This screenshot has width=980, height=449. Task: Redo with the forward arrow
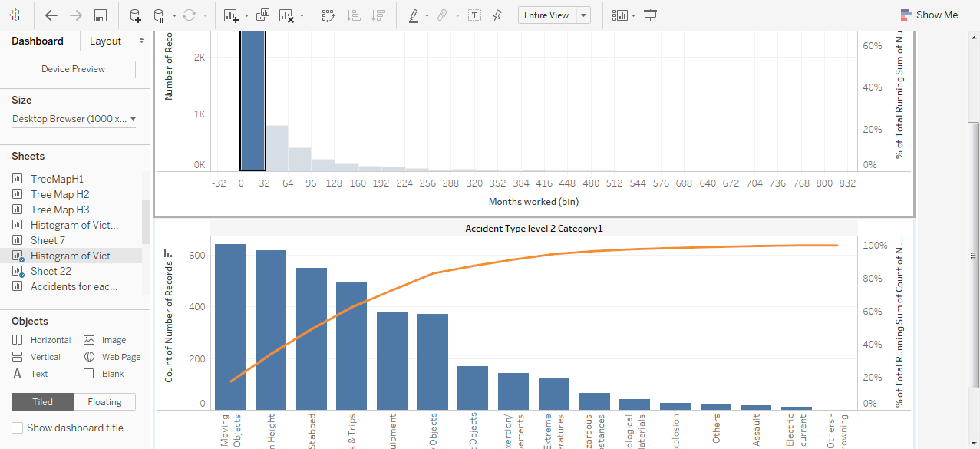coord(75,15)
